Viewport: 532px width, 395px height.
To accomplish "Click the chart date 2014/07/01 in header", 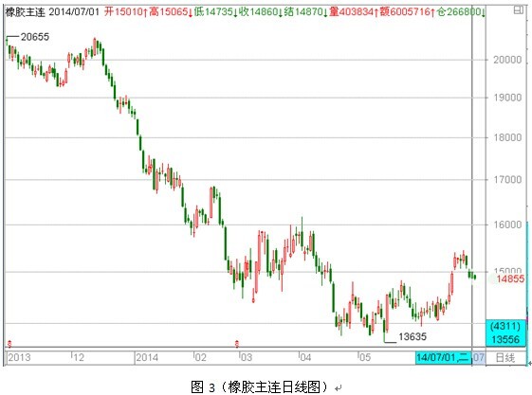I will (x=74, y=12).
